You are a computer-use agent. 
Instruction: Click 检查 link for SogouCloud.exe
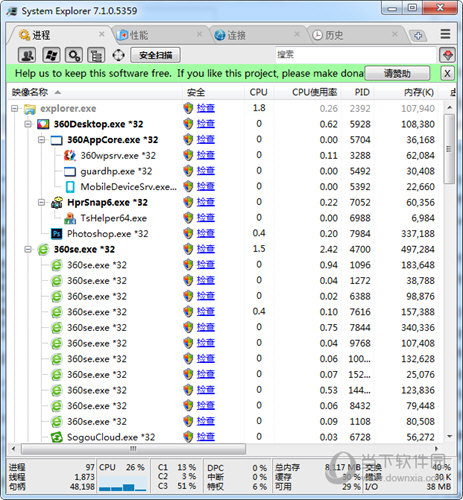click(206, 436)
